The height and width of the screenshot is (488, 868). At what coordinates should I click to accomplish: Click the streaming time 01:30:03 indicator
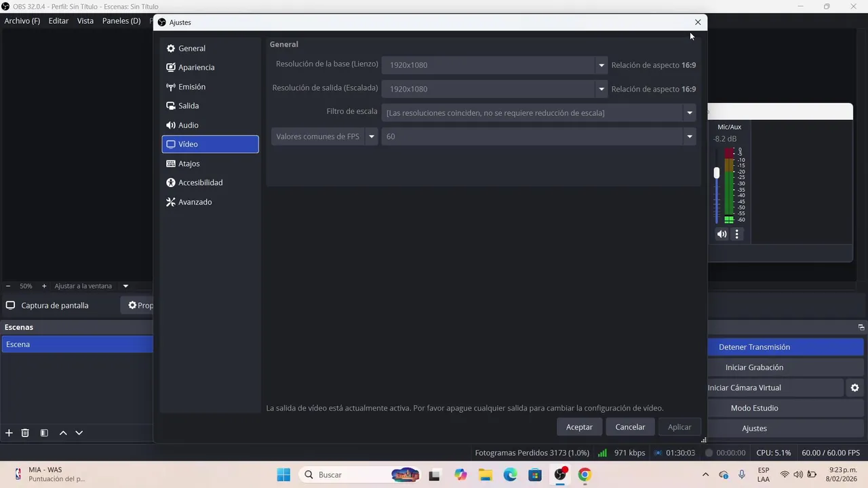[680, 453]
